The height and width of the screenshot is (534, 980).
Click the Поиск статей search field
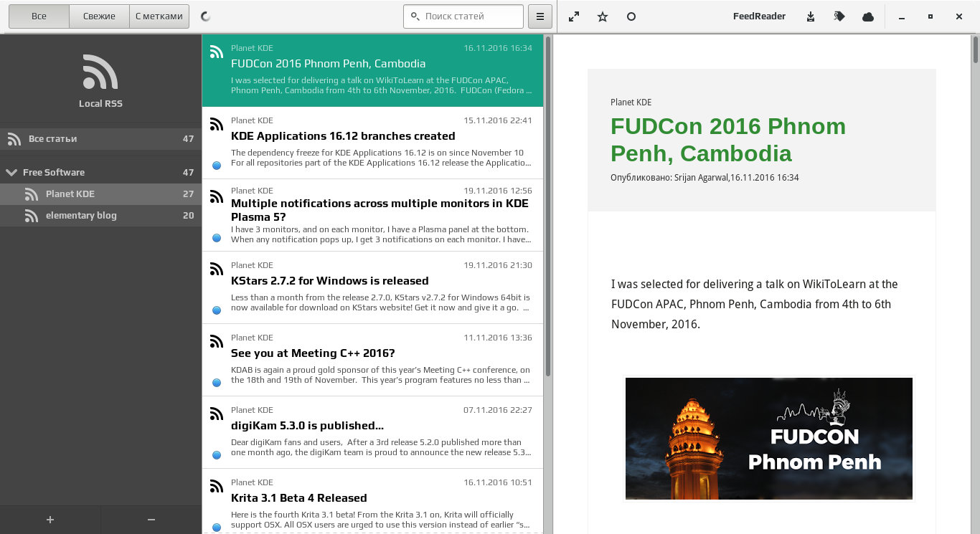[463, 16]
